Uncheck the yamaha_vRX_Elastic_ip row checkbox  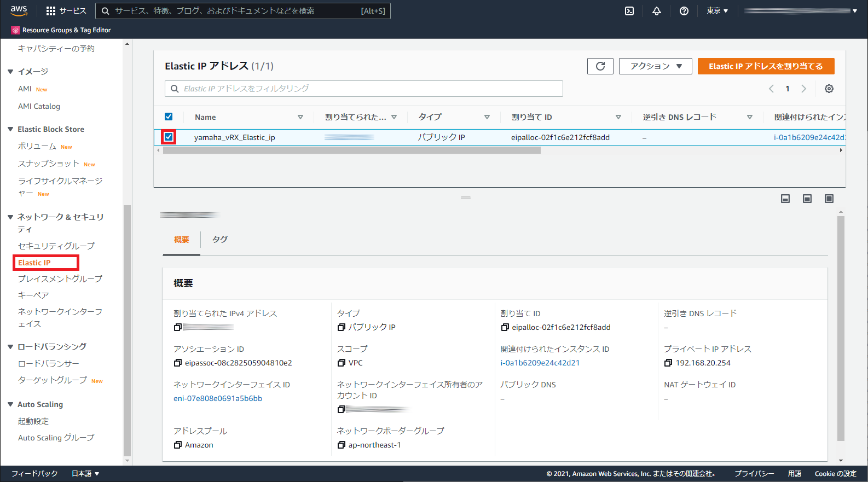pos(169,137)
